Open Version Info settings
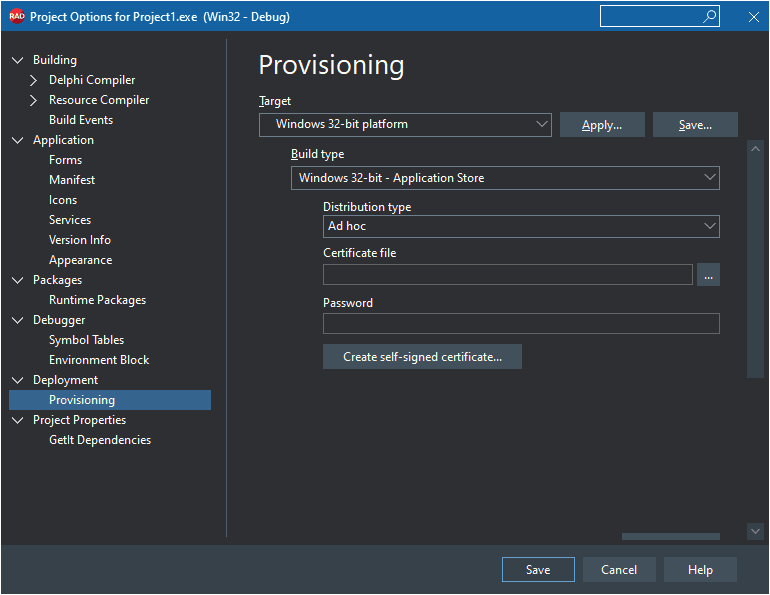Image resolution: width=770 pixels, height=595 pixels. click(80, 240)
